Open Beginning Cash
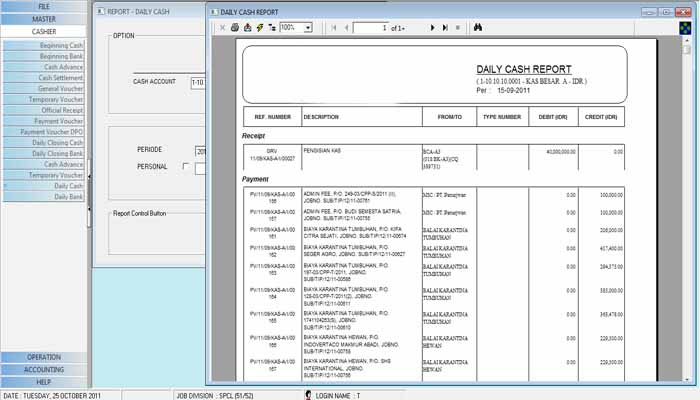700x400 pixels. click(44, 45)
